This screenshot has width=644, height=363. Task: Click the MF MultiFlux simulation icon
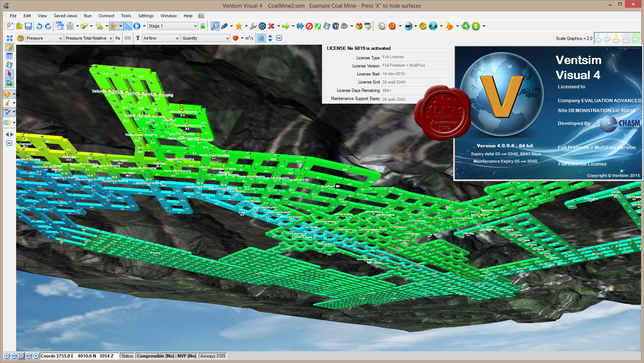tap(408, 26)
